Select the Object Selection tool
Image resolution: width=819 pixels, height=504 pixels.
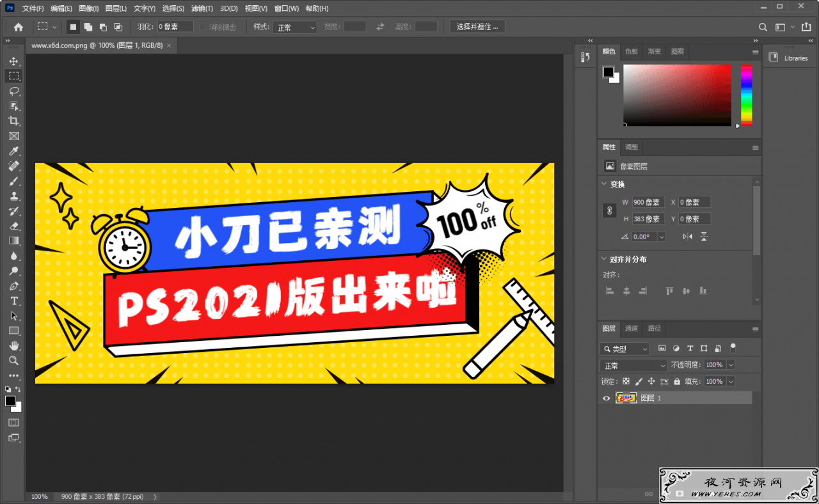(13, 106)
